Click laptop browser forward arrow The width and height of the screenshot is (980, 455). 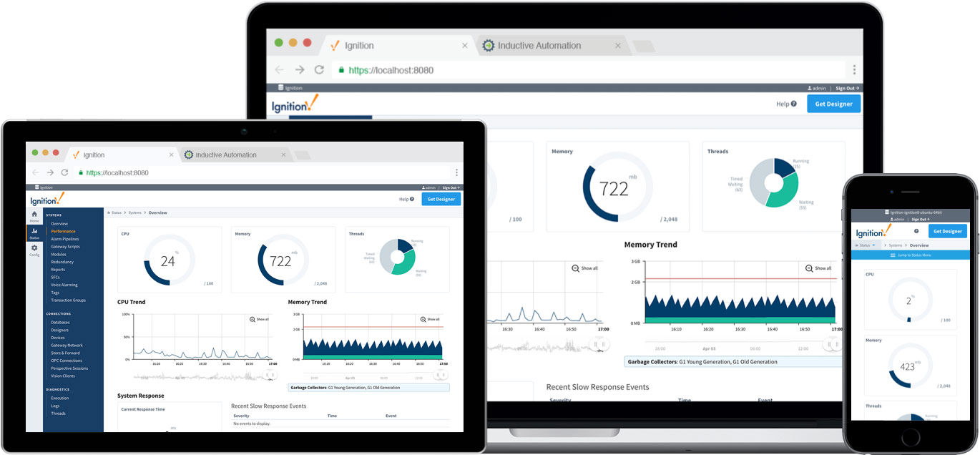[300, 70]
